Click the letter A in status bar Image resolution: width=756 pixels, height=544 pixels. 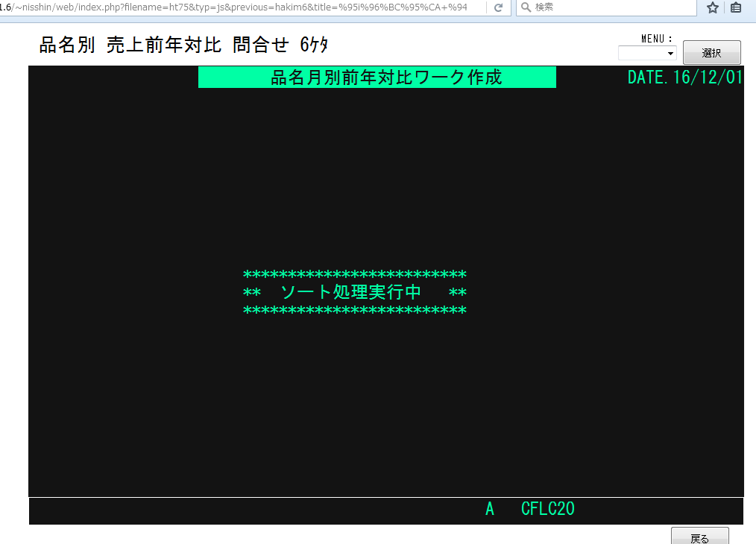[490, 509]
